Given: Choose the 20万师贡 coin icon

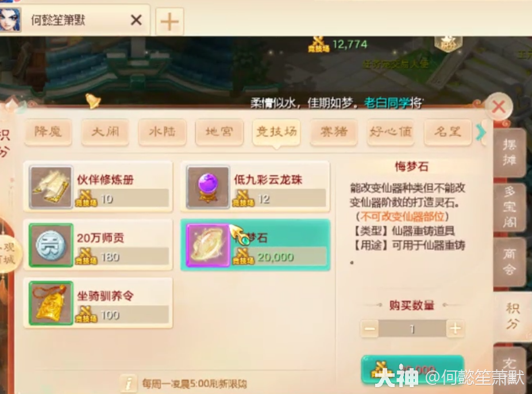Looking at the screenshot, I should pos(51,245).
